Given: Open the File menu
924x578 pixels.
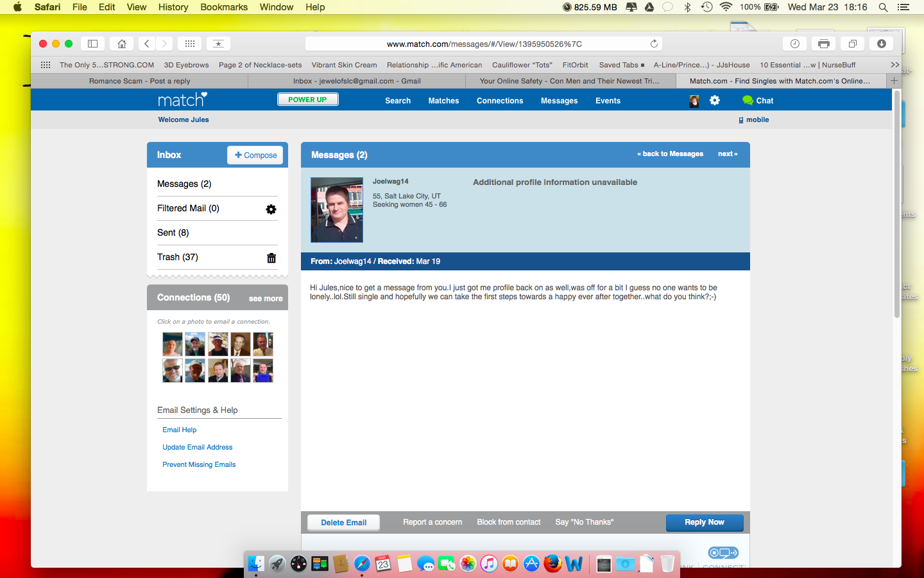Looking at the screenshot, I should click(x=80, y=7).
